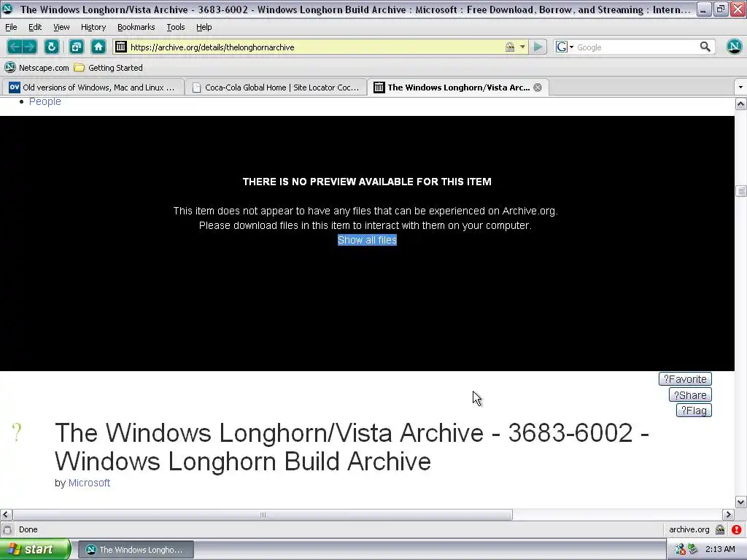Screen dimensions: 747x560
Task: Open the Netscape.com bookmark
Action: tap(36, 68)
